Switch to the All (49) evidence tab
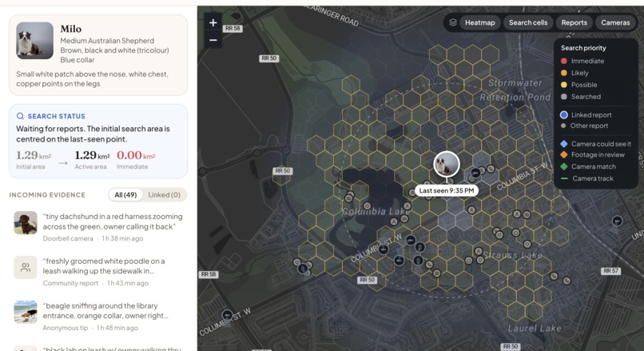The height and width of the screenshot is (351, 644). [x=125, y=195]
